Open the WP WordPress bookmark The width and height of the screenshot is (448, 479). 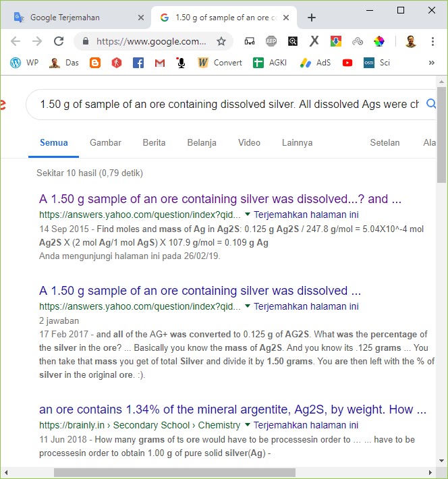pyautogui.click(x=24, y=63)
